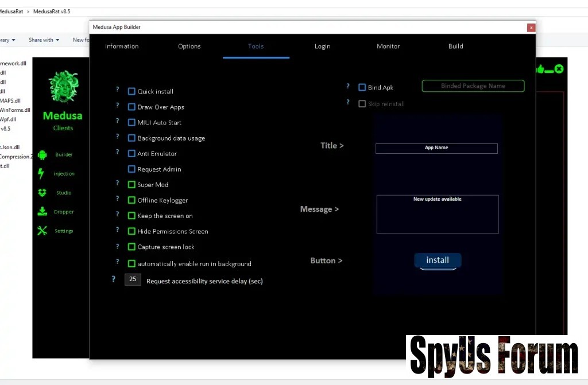588x385 pixels.
Task: Toggle the MIUI Auto Start checkbox
Action: coord(131,122)
